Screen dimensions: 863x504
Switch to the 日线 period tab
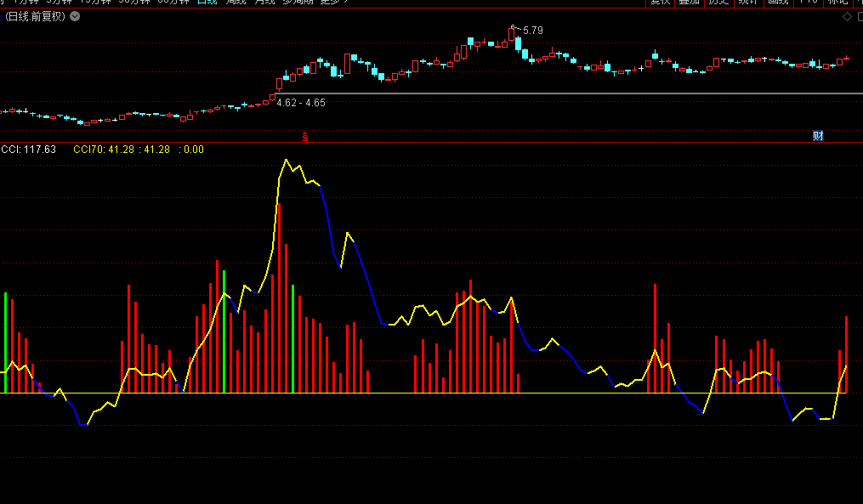[x=207, y=3]
